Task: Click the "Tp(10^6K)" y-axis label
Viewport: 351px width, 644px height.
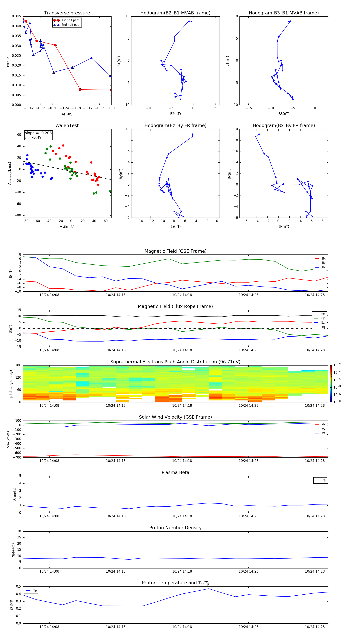Action: click(x=11, y=605)
